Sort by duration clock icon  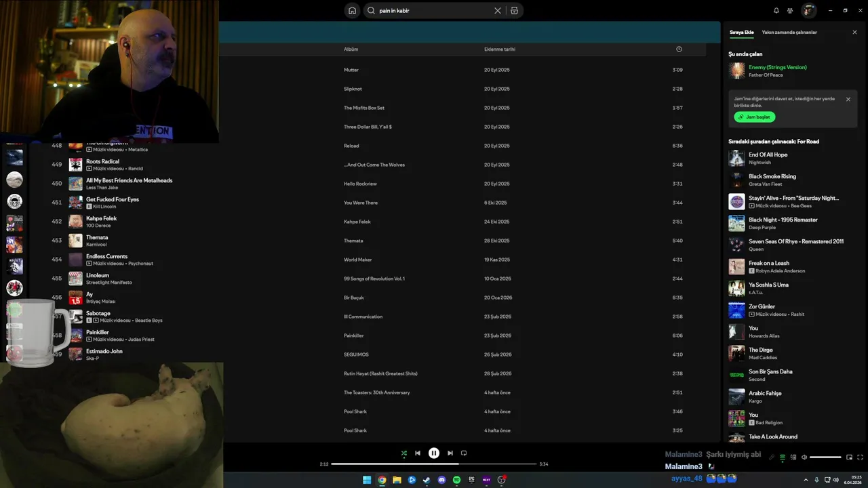(x=679, y=49)
